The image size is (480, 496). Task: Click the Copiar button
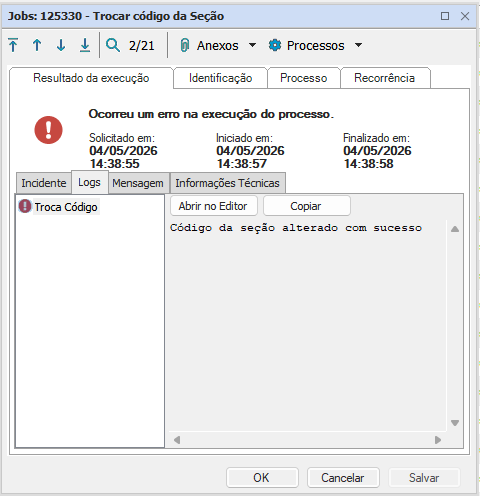click(306, 206)
